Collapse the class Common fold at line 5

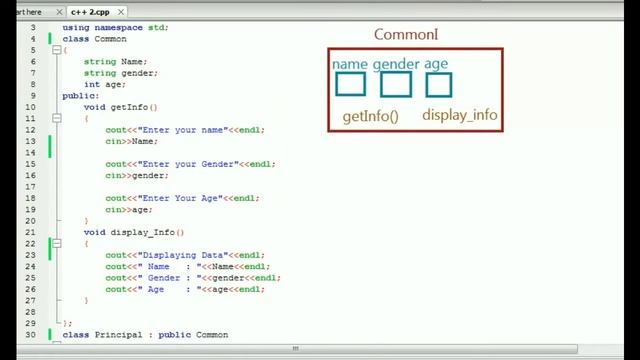point(57,50)
